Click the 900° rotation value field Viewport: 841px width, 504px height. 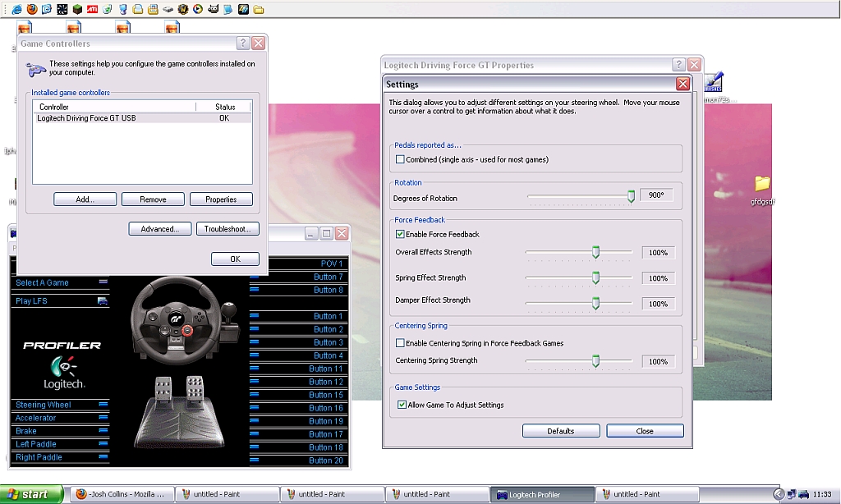pyautogui.click(x=656, y=195)
